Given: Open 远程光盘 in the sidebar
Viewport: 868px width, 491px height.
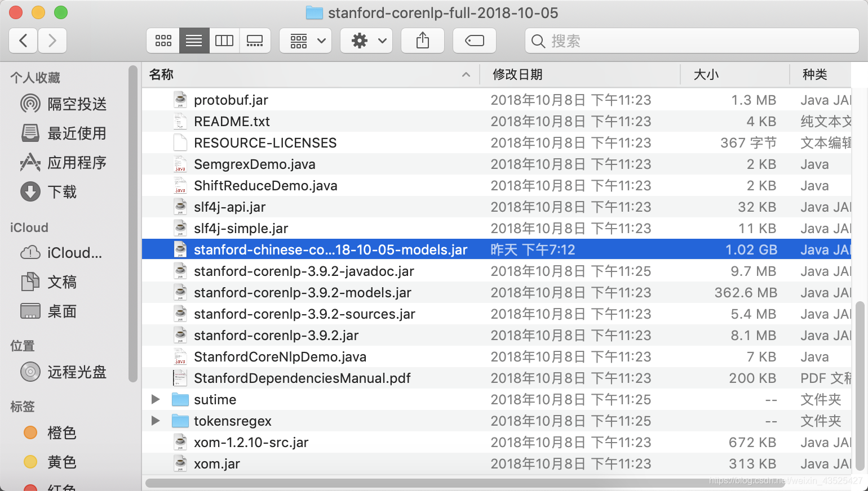Looking at the screenshot, I should coord(64,372).
